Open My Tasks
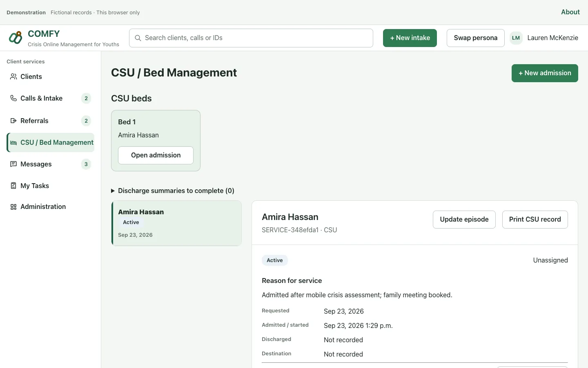 pyautogui.click(x=50, y=186)
